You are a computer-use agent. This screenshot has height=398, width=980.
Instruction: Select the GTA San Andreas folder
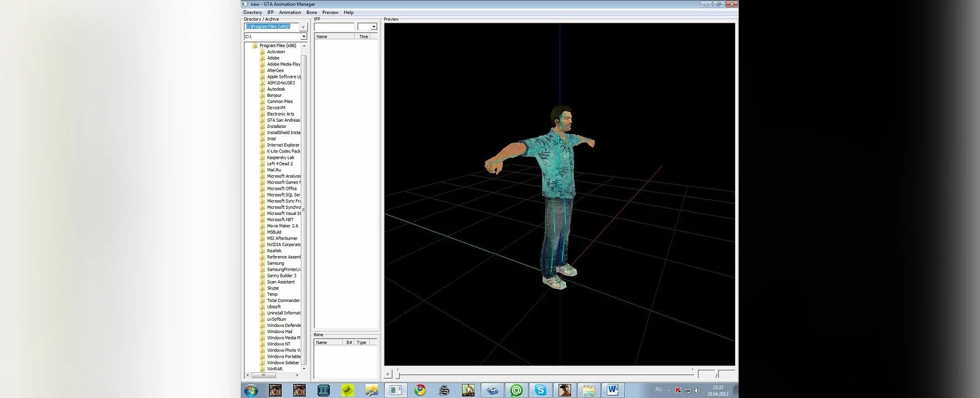pos(284,120)
